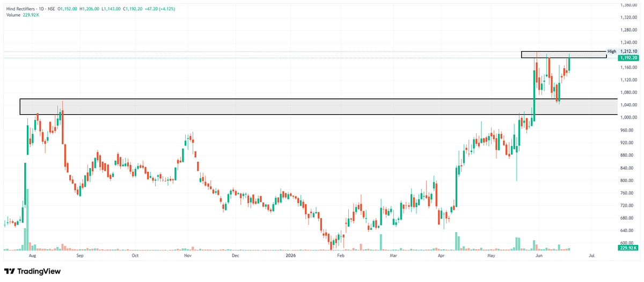This screenshot has height=282, width=644.
Task: Click the 1,320.00 price axis label
Action: 628,17
